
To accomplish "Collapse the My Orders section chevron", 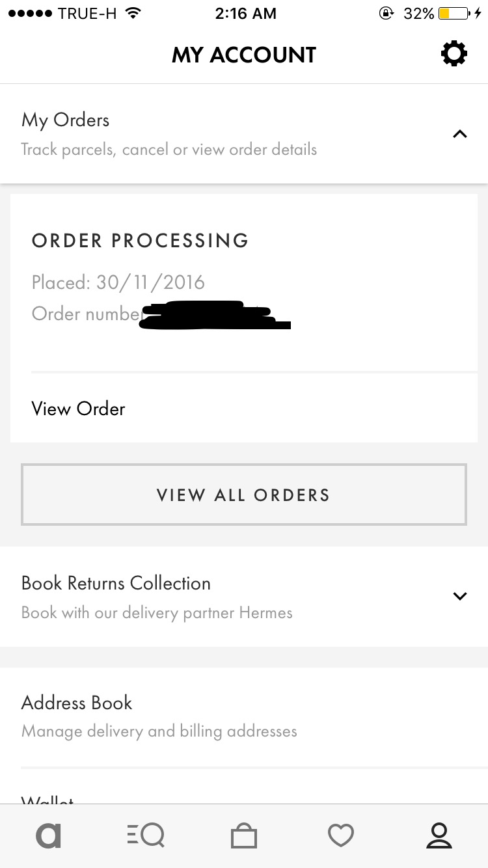I will point(459,135).
